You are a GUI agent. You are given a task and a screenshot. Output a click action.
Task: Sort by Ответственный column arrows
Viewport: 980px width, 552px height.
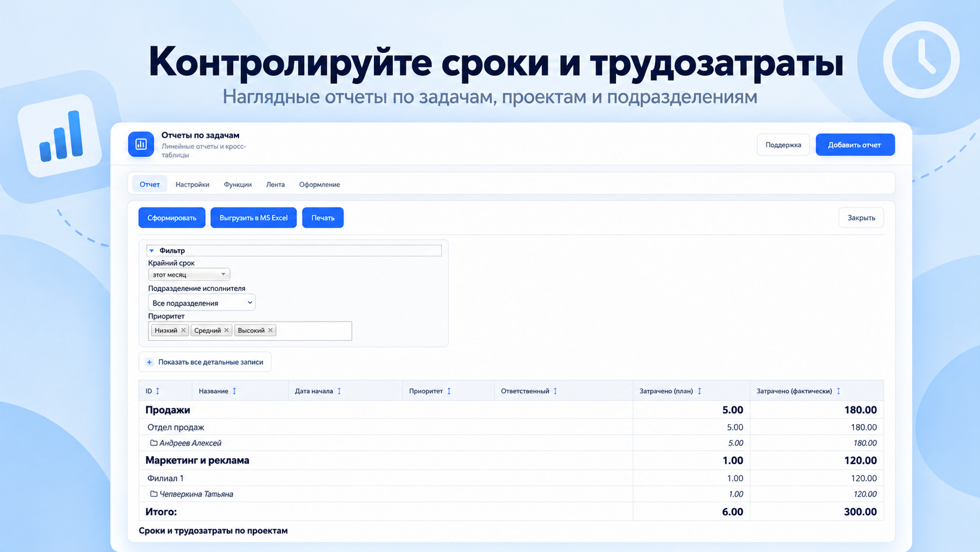[556, 391]
